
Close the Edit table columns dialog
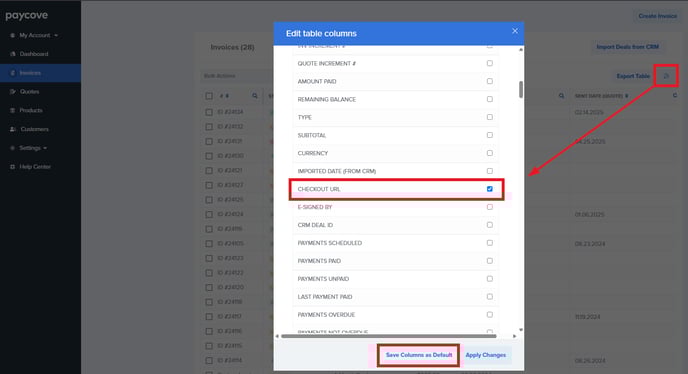tap(515, 31)
